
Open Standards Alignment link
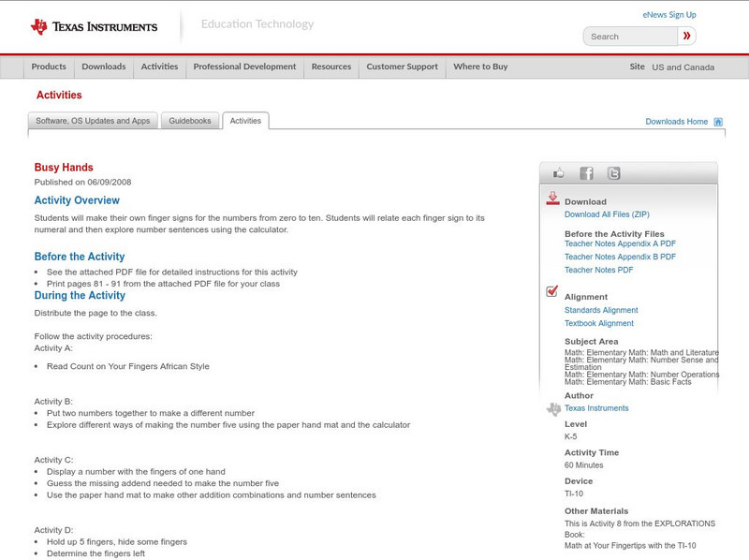click(601, 310)
